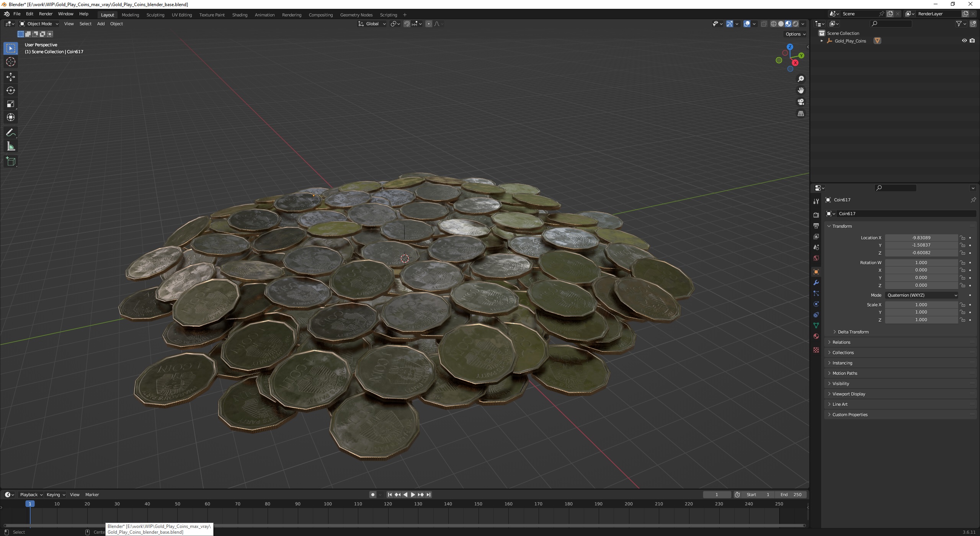Click the Location X value field
Image resolution: width=980 pixels, height=536 pixels.
[x=921, y=238]
